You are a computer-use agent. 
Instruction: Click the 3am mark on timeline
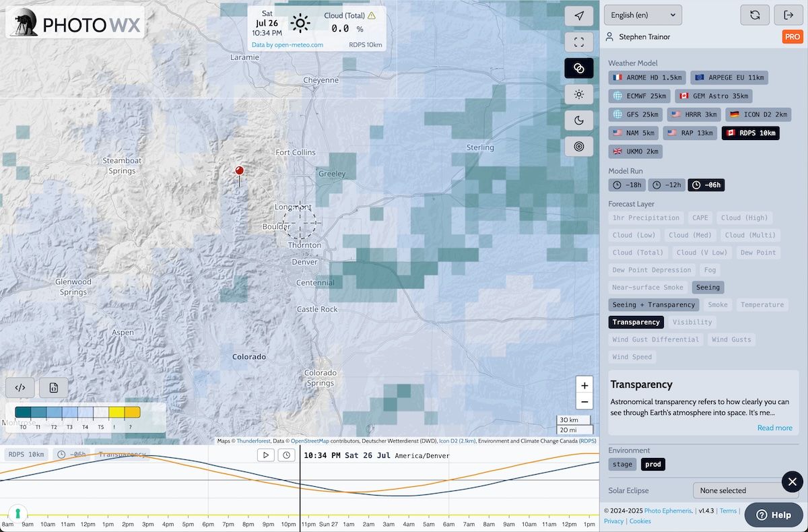[x=388, y=524]
